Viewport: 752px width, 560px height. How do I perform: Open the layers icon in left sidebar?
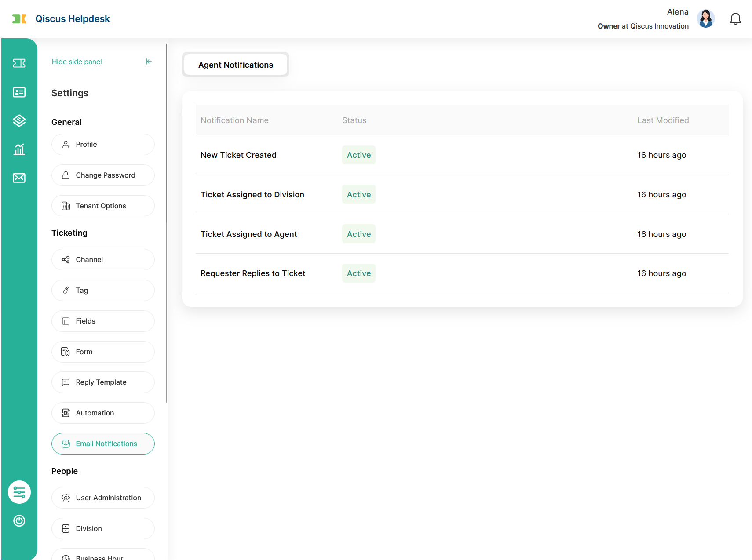pyautogui.click(x=19, y=120)
